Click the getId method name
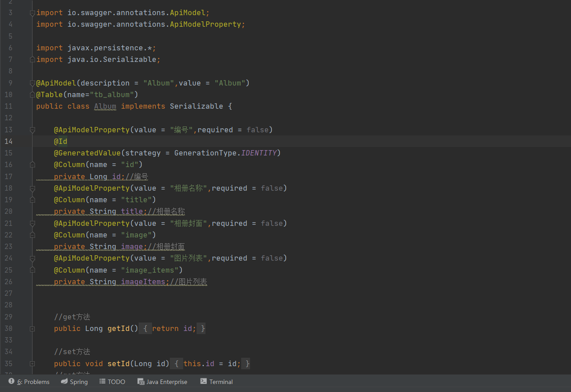571x392 pixels. pos(119,328)
